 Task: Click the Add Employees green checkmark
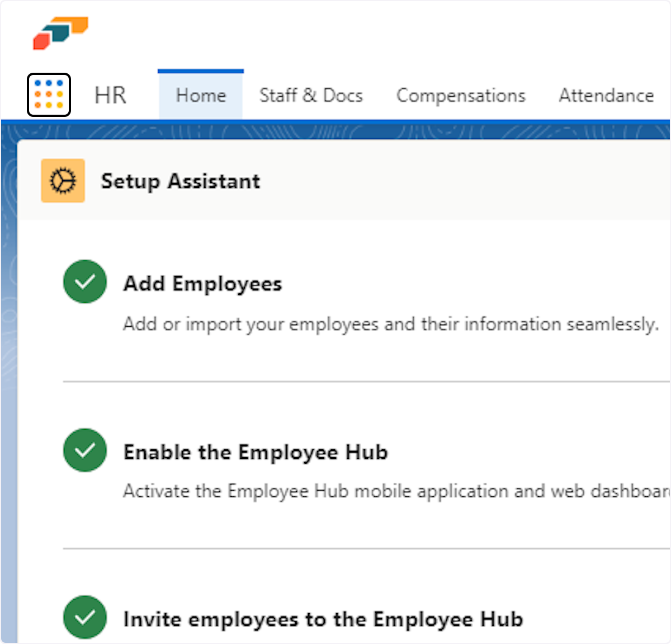coord(85,281)
